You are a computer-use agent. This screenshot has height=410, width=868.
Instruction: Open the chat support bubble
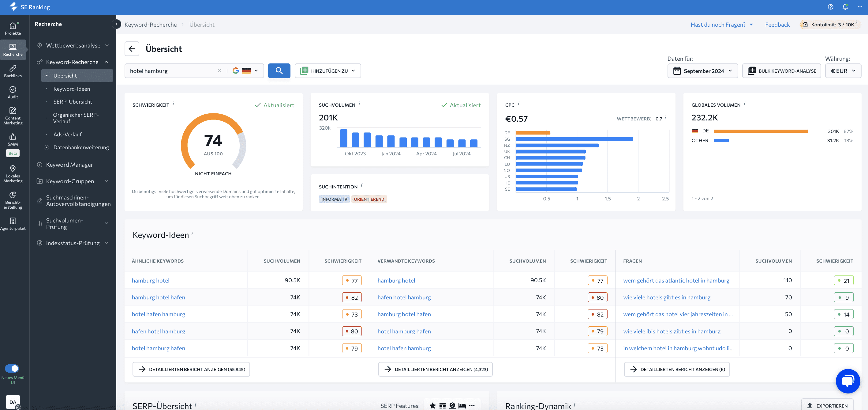tap(848, 381)
